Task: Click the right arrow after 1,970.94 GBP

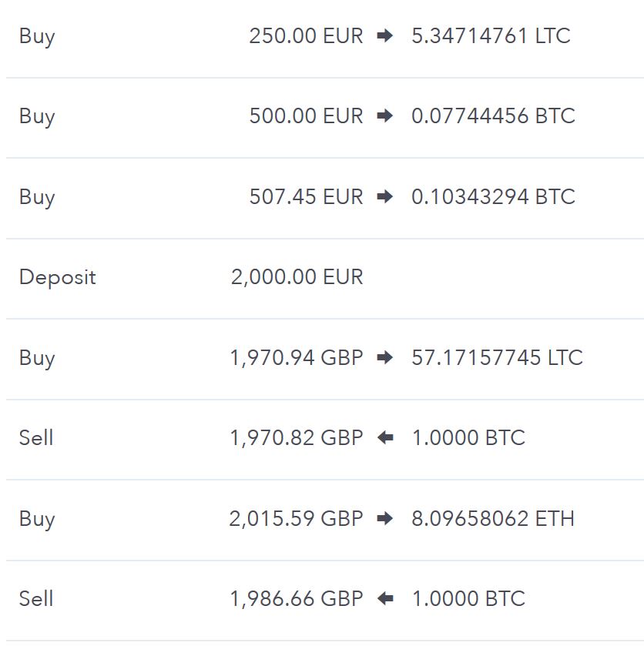Action: (x=385, y=357)
